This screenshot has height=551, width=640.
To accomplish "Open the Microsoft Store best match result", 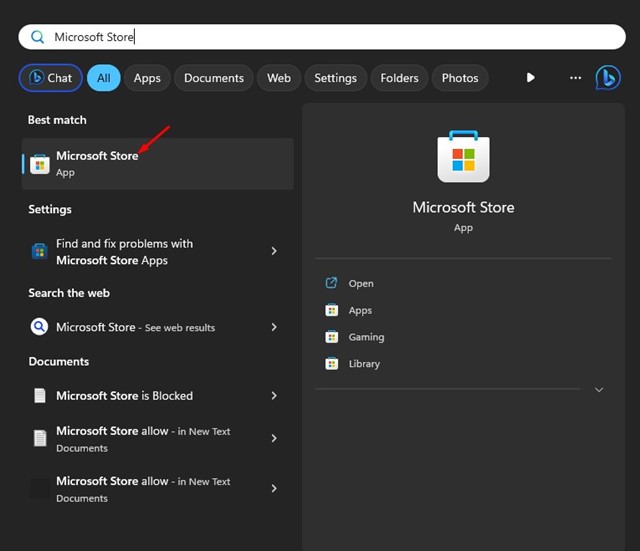I will 158,164.
